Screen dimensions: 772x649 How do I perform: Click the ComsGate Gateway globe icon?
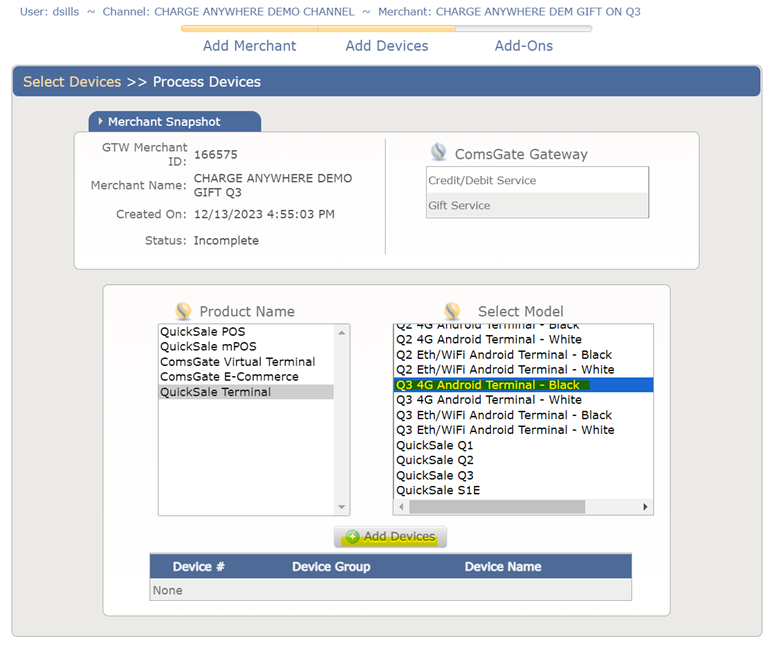(439, 153)
